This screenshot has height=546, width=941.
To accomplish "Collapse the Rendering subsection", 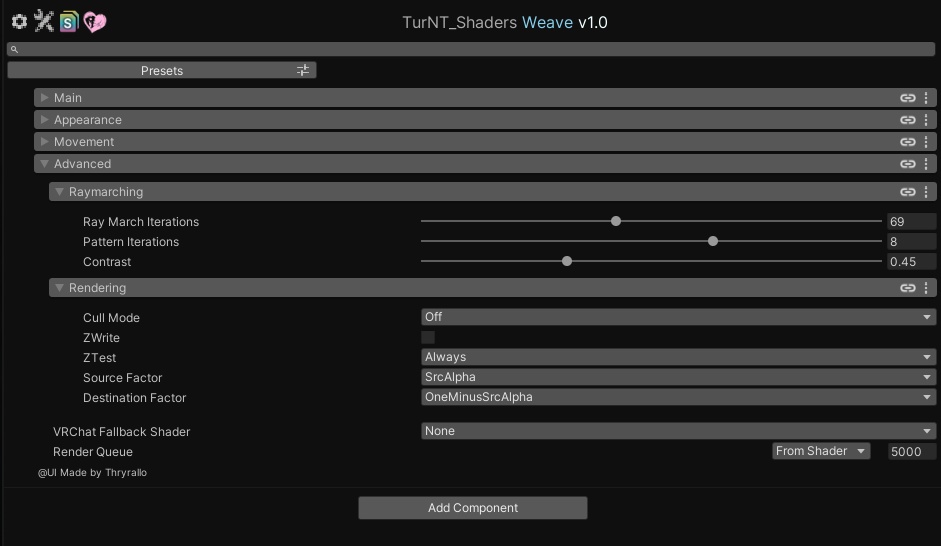I will coord(59,287).
